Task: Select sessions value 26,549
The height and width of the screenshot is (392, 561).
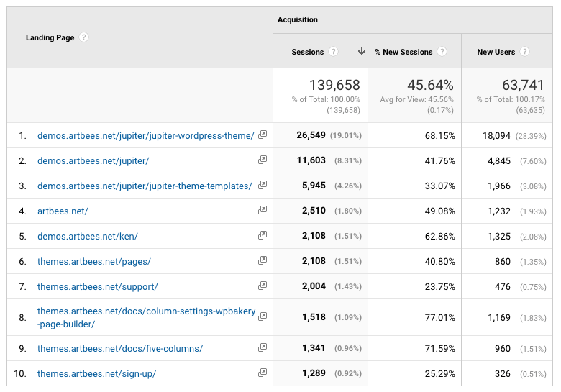Action: pyautogui.click(x=311, y=135)
